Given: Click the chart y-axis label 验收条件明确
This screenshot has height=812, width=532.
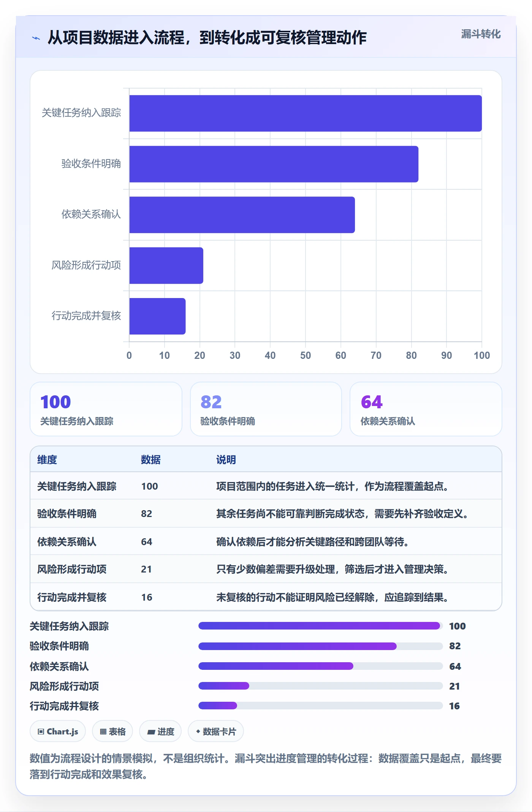Looking at the screenshot, I should (91, 163).
